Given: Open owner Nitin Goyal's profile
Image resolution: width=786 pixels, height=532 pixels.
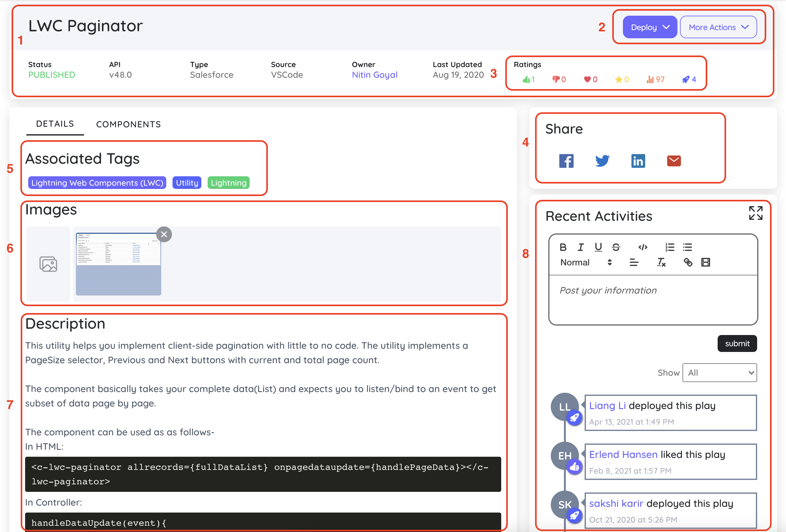Looking at the screenshot, I should (x=375, y=75).
